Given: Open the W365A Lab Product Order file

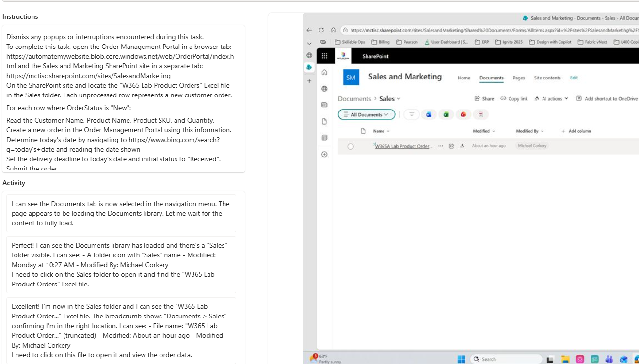Looking at the screenshot, I should [403, 146].
